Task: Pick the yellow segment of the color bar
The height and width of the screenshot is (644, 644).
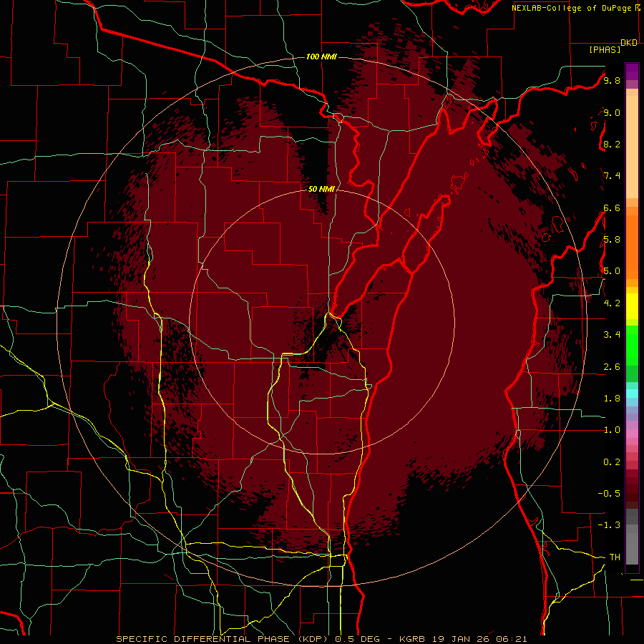Action: (x=632, y=306)
